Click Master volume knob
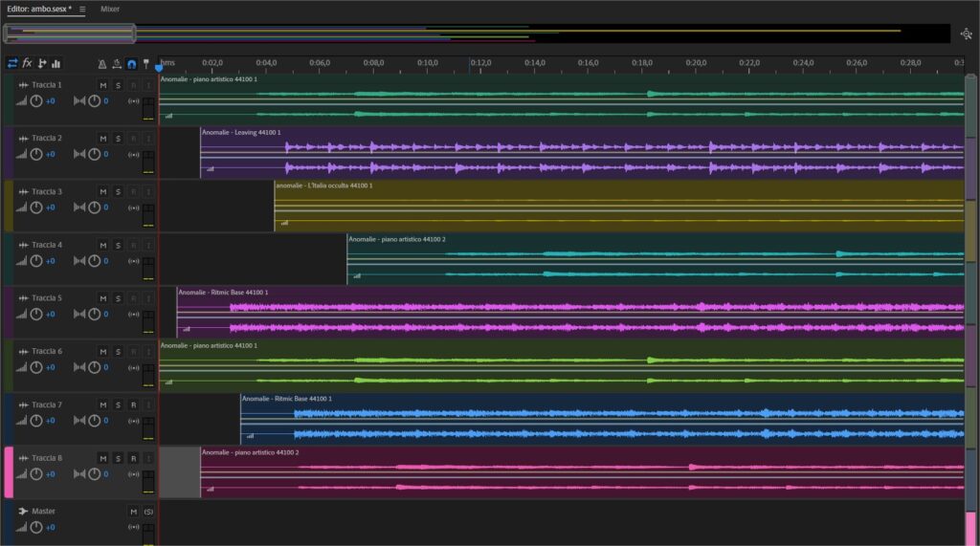This screenshot has width=980, height=546. click(x=36, y=527)
